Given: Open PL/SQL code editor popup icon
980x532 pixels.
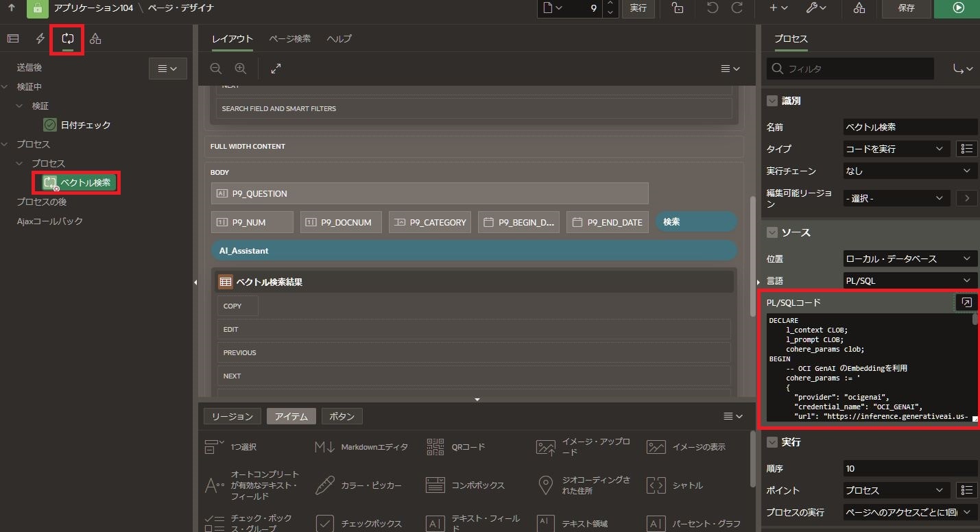Looking at the screenshot, I should [966, 302].
